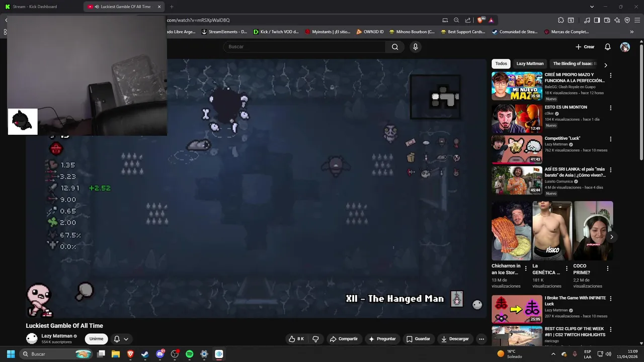This screenshot has height=362, width=644.
Task: Dislike the video
Action: point(316,339)
